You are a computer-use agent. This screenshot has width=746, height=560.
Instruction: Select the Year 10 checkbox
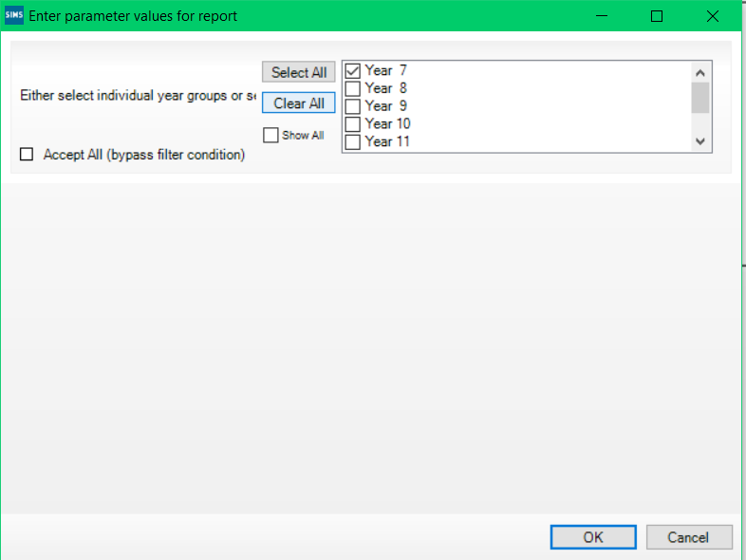tap(353, 123)
